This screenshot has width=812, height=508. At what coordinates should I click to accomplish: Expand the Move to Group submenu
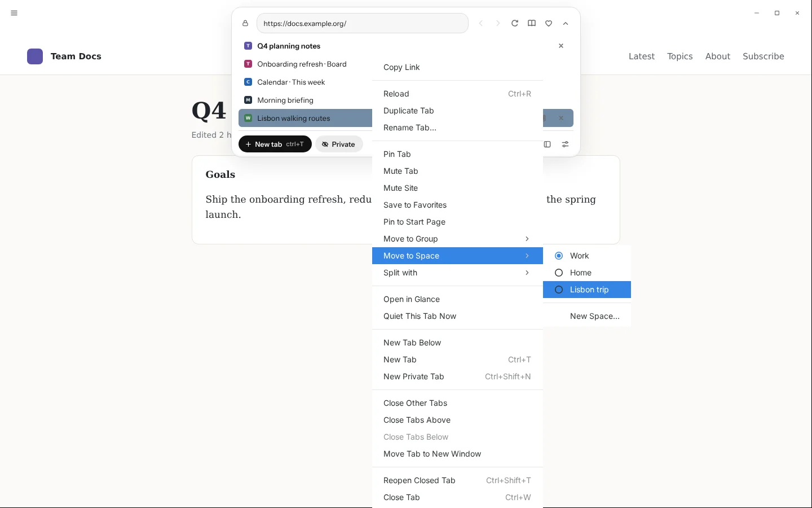pyautogui.click(x=457, y=239)
